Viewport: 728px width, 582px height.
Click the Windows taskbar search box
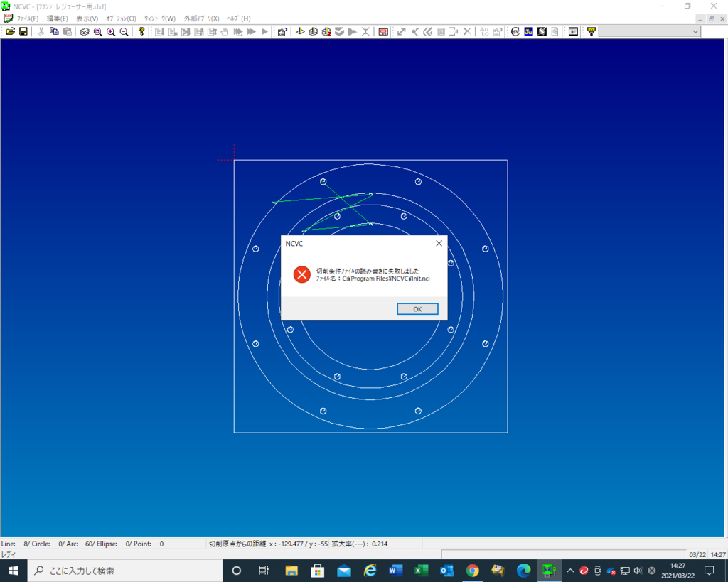click(x=124, y=571)
